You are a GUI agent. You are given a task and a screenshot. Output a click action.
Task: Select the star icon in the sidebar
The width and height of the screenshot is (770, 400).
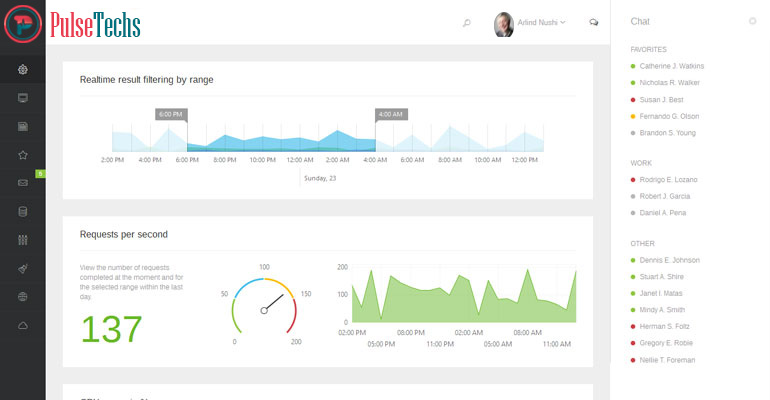[x=23, y=155]
